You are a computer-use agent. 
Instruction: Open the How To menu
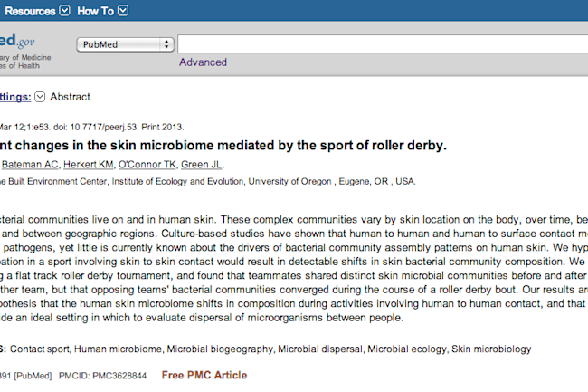tap(95, 11)
